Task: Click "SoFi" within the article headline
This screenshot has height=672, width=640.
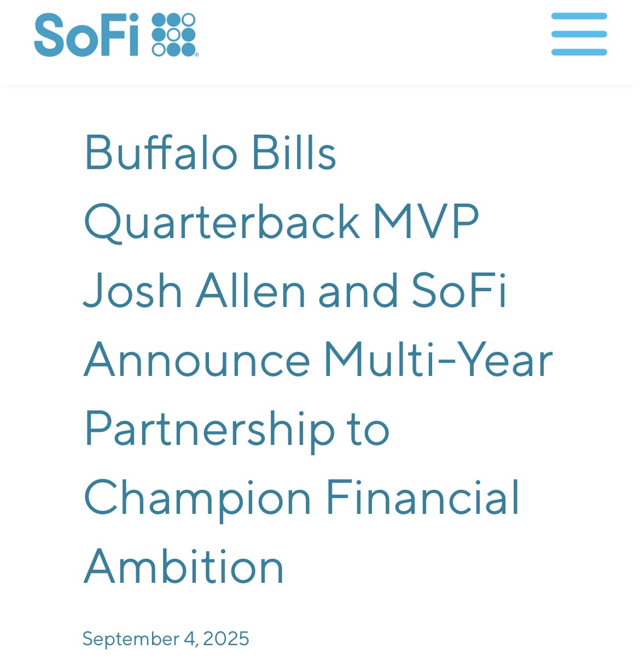Action: pos(459,290)
